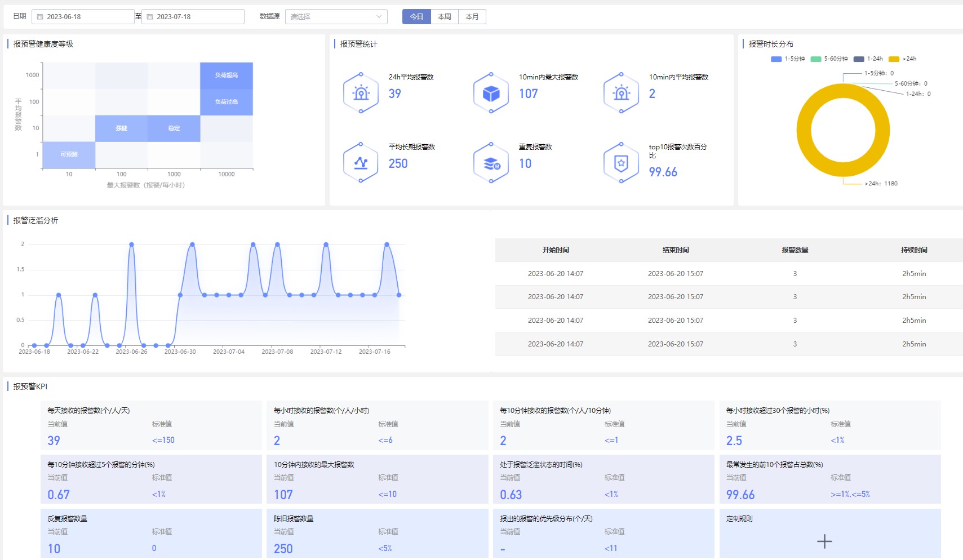Toggle the 1-5分钟 legend item
The width and height of the screenshot is (963, 560).
pyautogui.click(x=788, y=59)
